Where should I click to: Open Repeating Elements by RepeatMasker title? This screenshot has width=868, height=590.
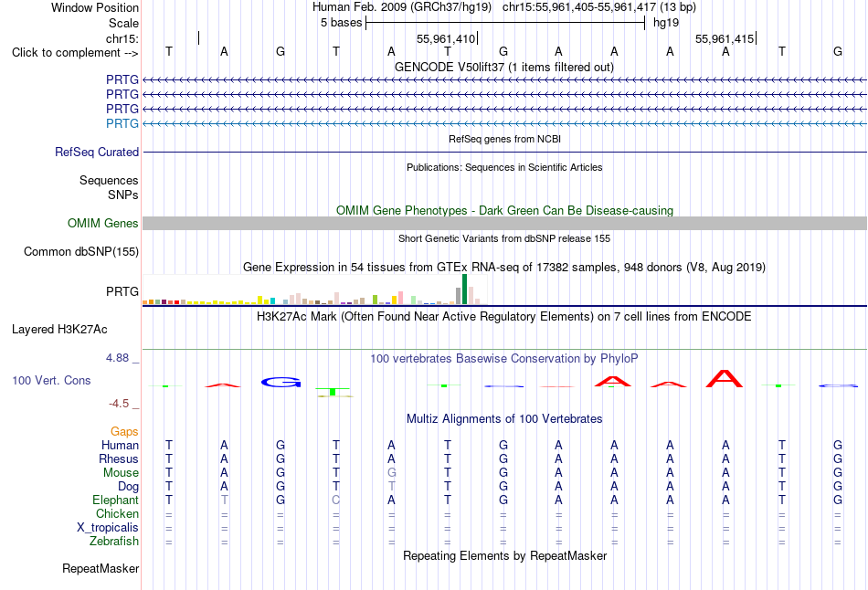504,555
